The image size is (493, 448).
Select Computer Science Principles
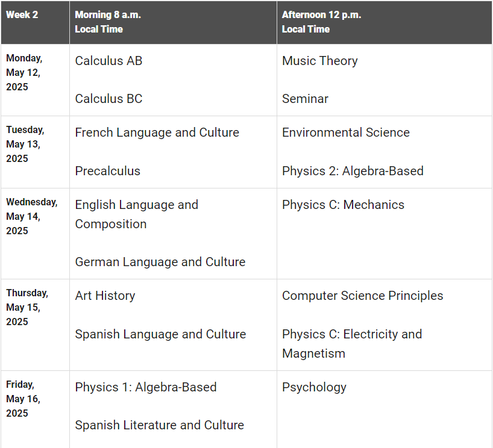[363, 296]
